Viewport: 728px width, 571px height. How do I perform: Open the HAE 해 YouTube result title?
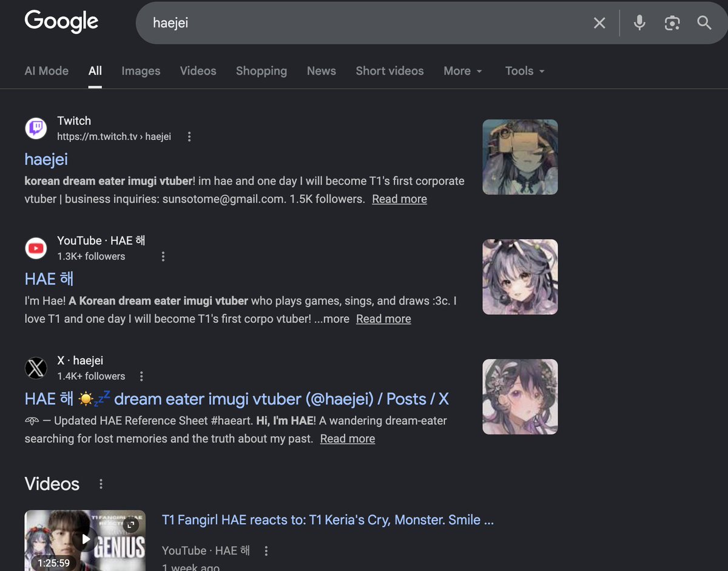click(x=49, y=279)
